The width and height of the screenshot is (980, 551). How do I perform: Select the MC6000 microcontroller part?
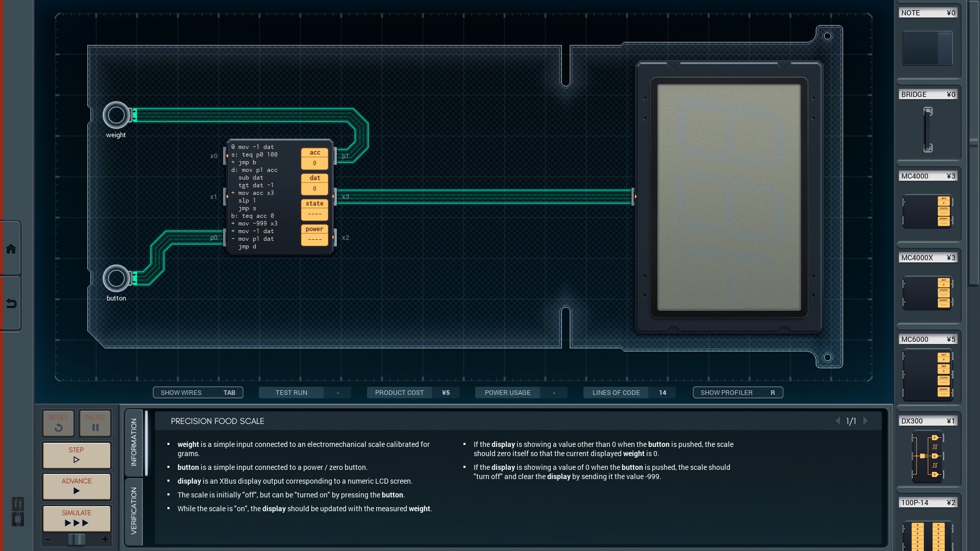pos(927,374)
